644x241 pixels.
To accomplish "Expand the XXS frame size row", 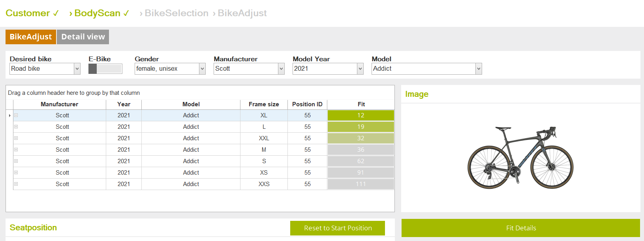I will click(x=16, y=184).
